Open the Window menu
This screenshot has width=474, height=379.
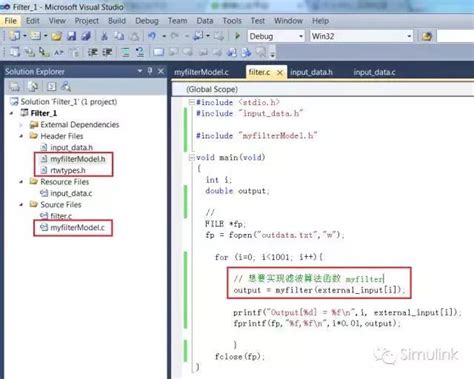pos(288,21)
